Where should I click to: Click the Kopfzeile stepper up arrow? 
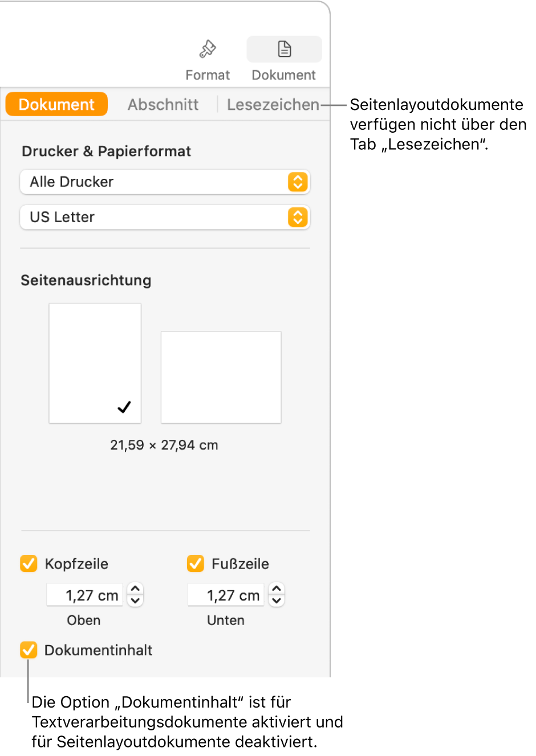point(135,590)
